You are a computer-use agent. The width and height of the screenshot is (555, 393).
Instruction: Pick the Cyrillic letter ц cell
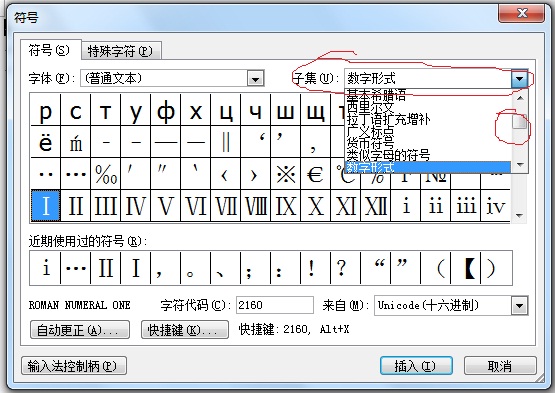(x=225, y=110)
